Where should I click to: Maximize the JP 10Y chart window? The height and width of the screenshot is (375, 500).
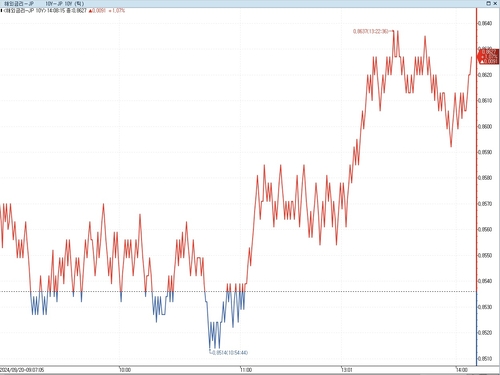click(488, 3)
